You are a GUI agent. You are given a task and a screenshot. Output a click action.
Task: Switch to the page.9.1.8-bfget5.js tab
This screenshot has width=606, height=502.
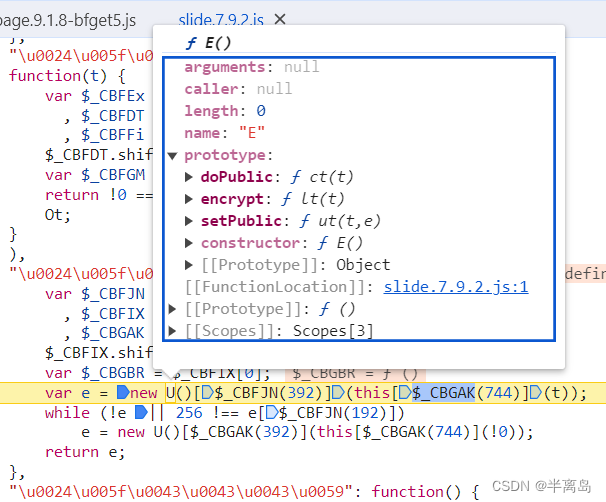[x=68, y=20]
